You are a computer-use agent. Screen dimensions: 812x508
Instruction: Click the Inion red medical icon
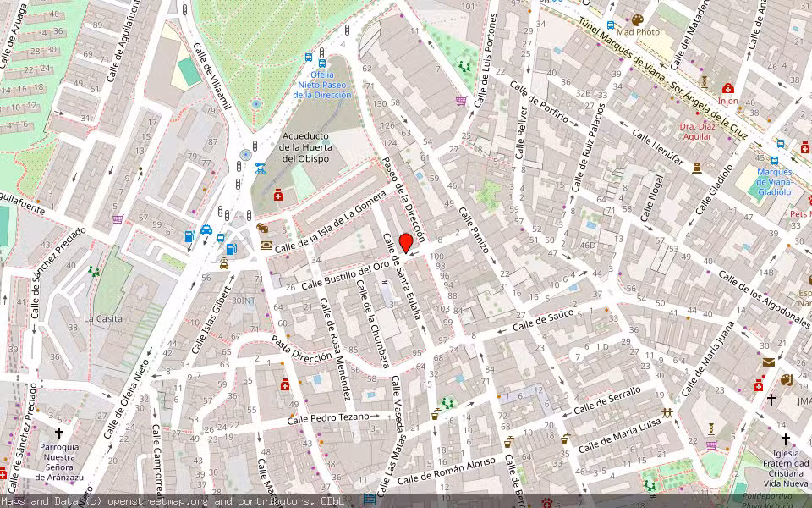[727, 89]
